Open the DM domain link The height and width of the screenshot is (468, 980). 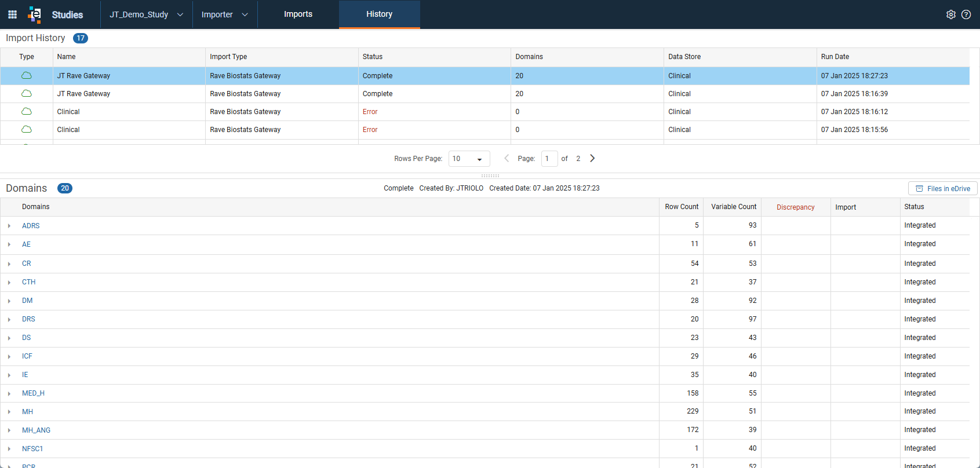point(27,301)
